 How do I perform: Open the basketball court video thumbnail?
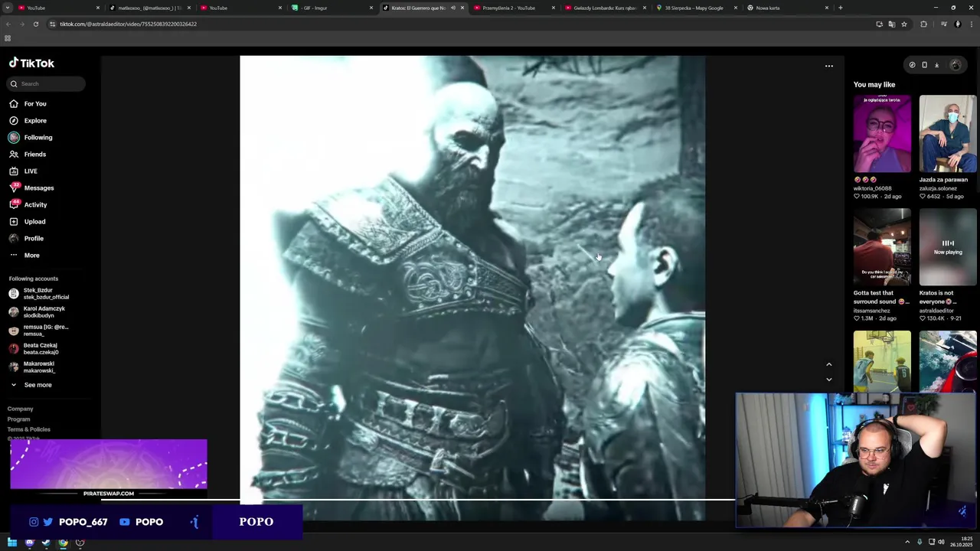coord(882,361)
